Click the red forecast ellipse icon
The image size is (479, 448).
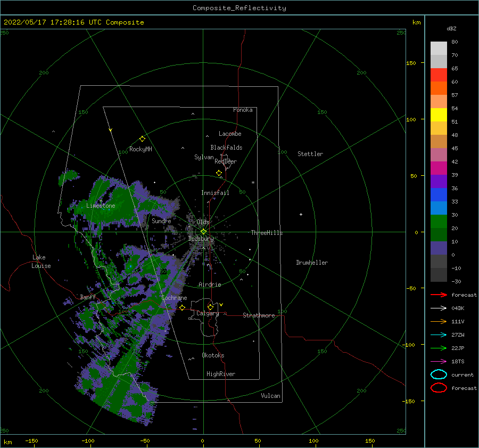(439, 388)
